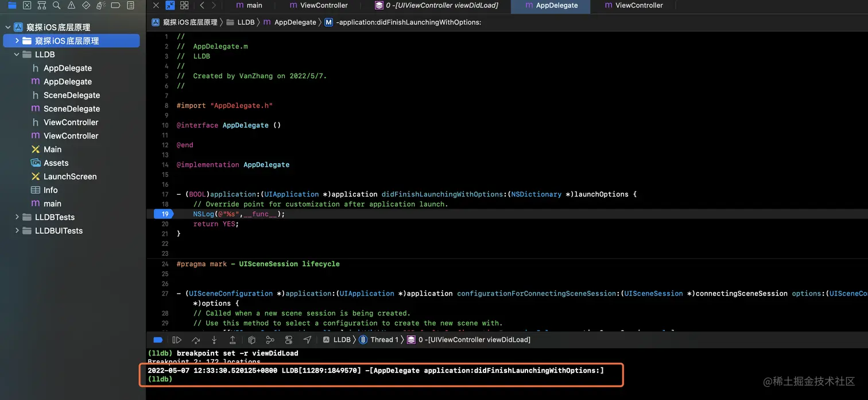
Task: Open the Project navigator folder icon
Action: tap(11, 5)
